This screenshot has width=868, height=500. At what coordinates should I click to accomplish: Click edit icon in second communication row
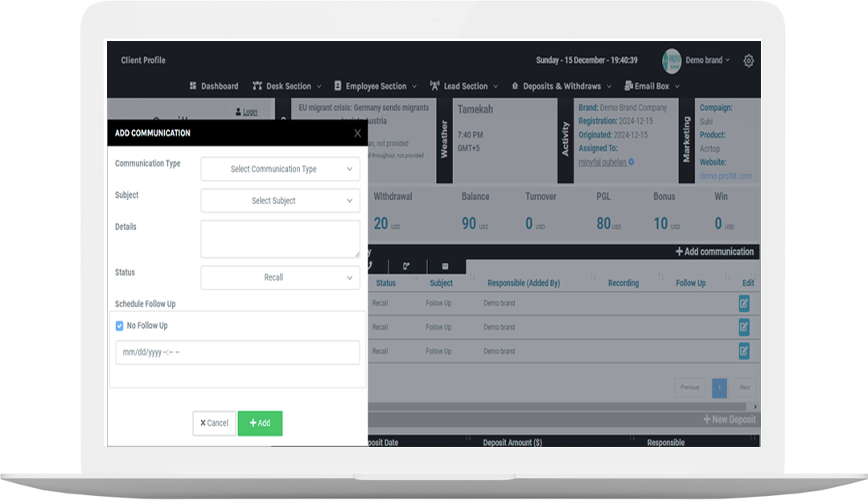[744, 327]
